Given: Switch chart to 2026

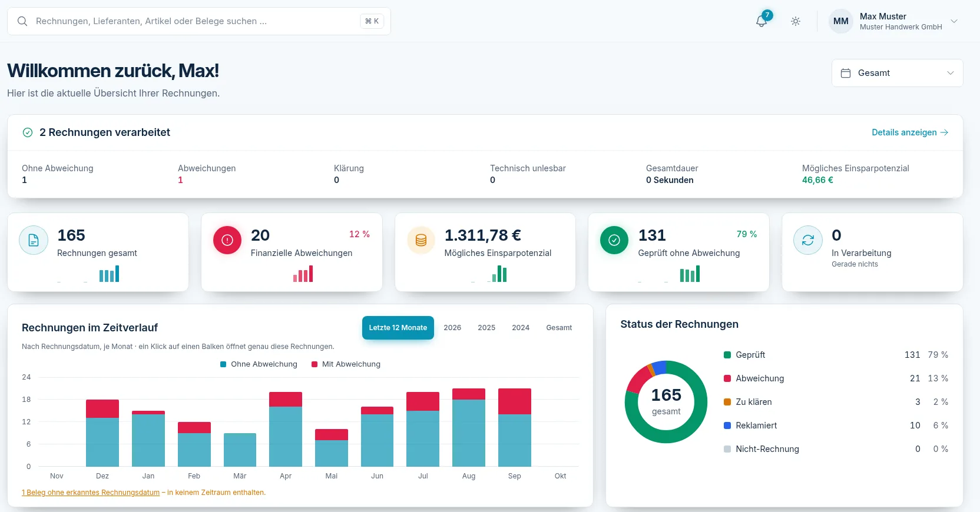Looking at the screenshot, I should [452, 328].
